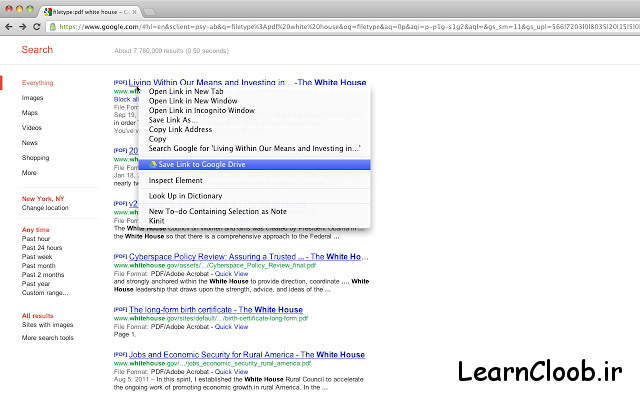The width and height of the screenshot is (640, 400).
Task: Limit results to 'Past month'
Action: 38,266
